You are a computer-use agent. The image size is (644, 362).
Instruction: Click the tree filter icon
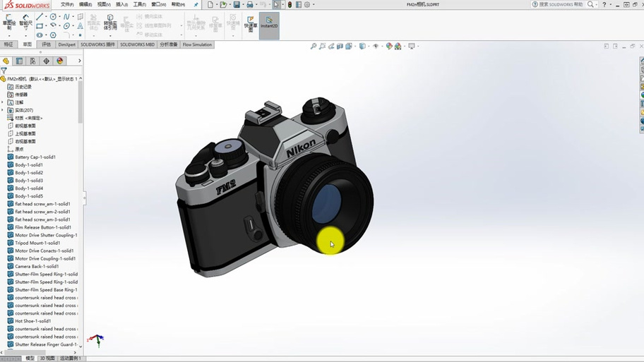4,70
